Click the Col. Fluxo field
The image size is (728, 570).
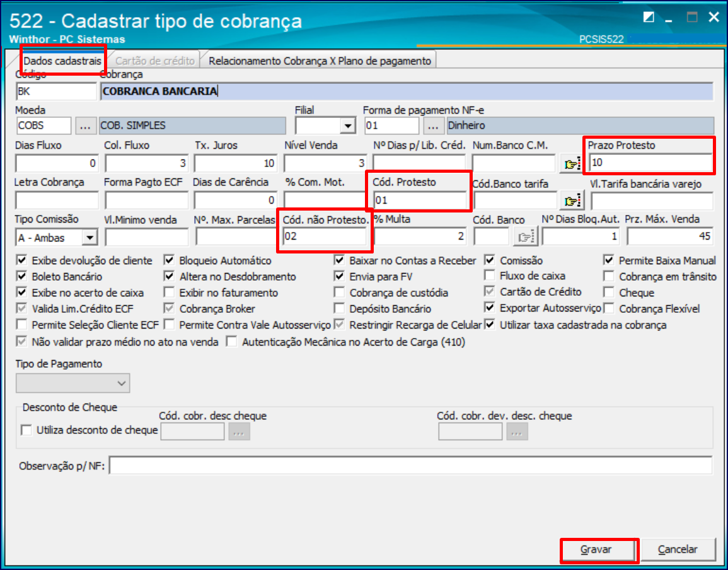pos(146,163)
